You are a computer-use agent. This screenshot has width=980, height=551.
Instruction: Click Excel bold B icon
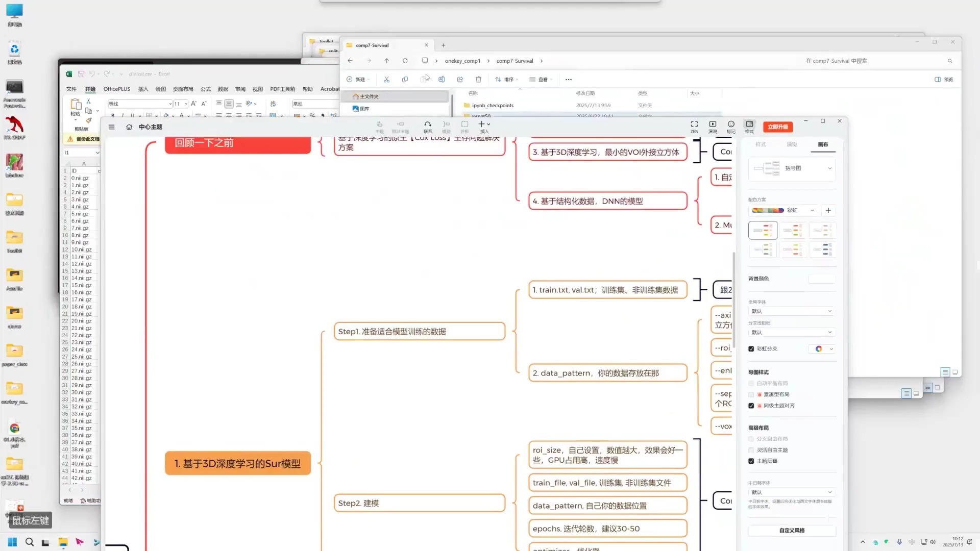(113, 116)
